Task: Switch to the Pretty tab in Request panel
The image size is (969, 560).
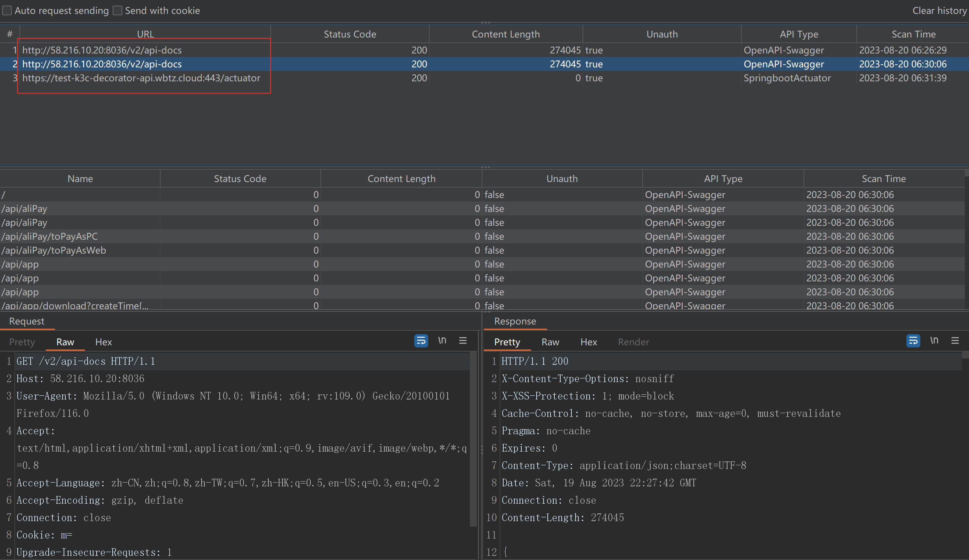Action: coord(22,342)
